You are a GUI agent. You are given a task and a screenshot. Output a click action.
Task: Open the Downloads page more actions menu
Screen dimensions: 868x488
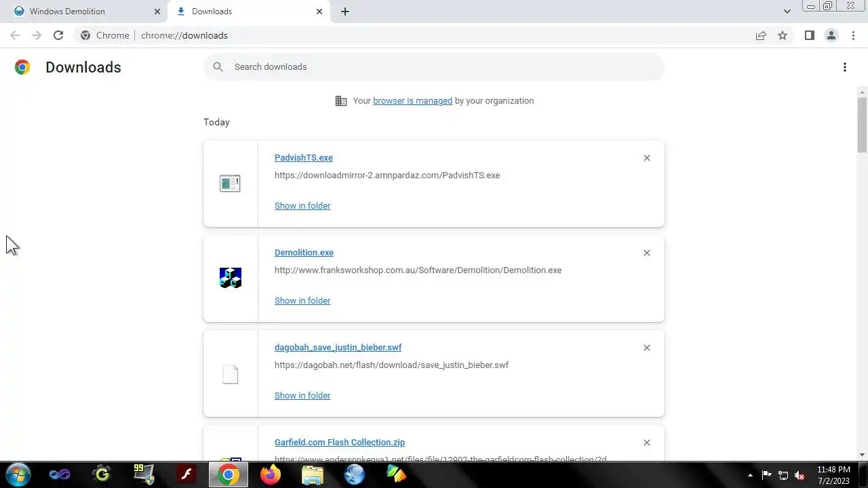click(x=844, y=67)
